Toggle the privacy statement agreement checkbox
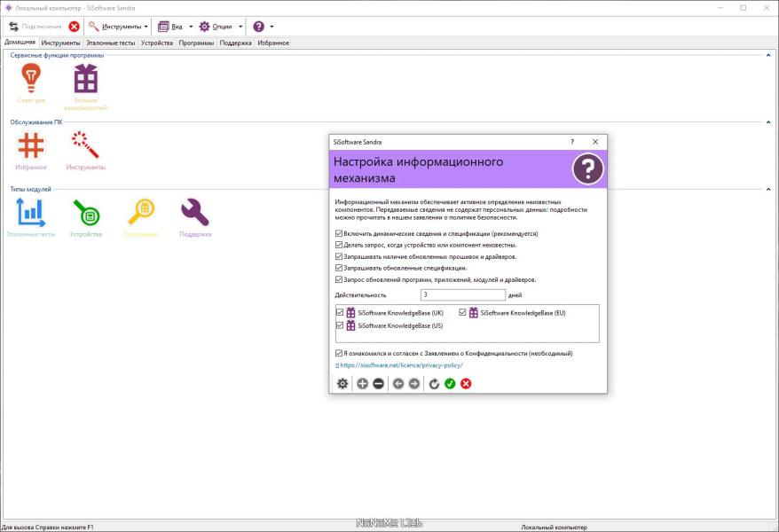This screenshot has width=779, height=532. click(339, 354)
